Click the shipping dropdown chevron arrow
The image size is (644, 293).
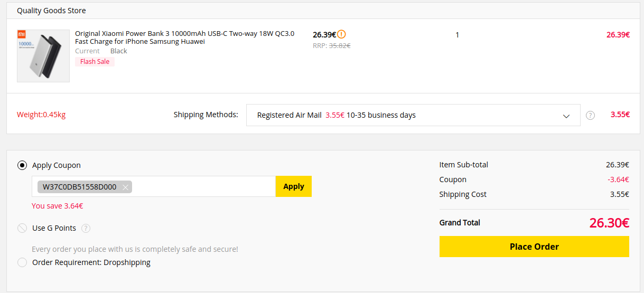coord(566,116)
